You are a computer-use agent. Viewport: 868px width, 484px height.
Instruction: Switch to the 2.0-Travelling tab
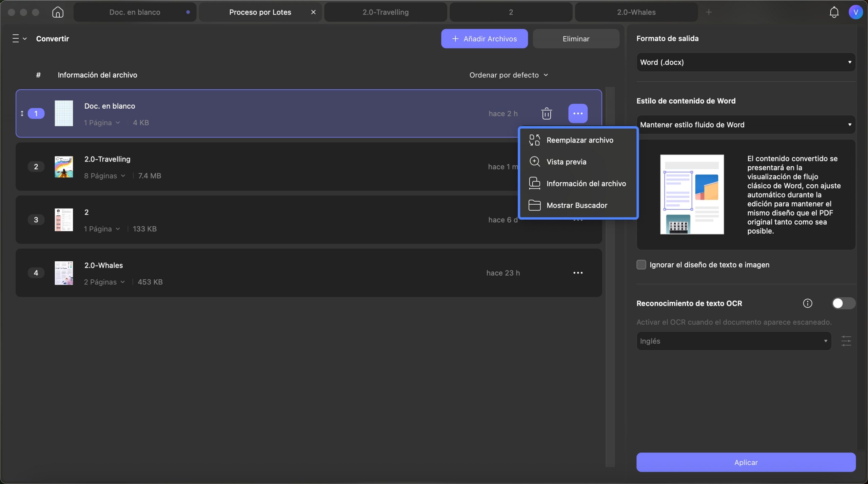pos(386,12)
